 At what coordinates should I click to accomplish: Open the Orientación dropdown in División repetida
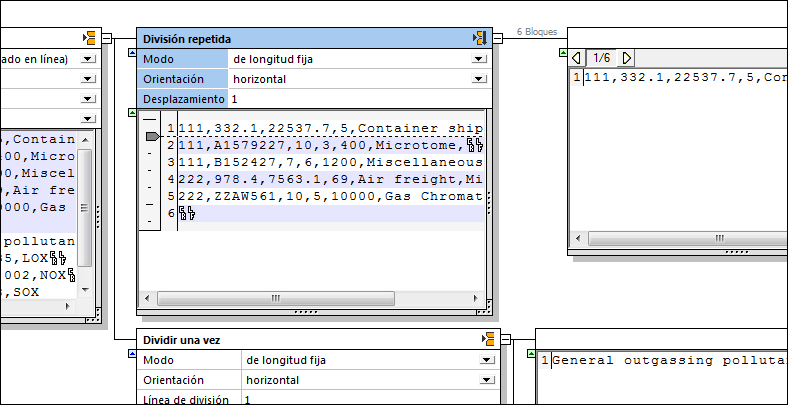click(478, 79)
